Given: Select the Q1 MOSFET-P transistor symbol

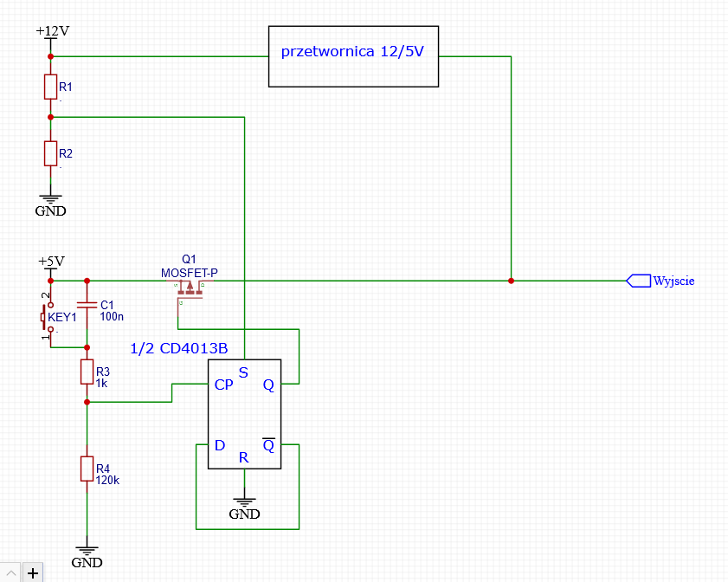Looking at the screenshot, I should [x=190, y=290].
